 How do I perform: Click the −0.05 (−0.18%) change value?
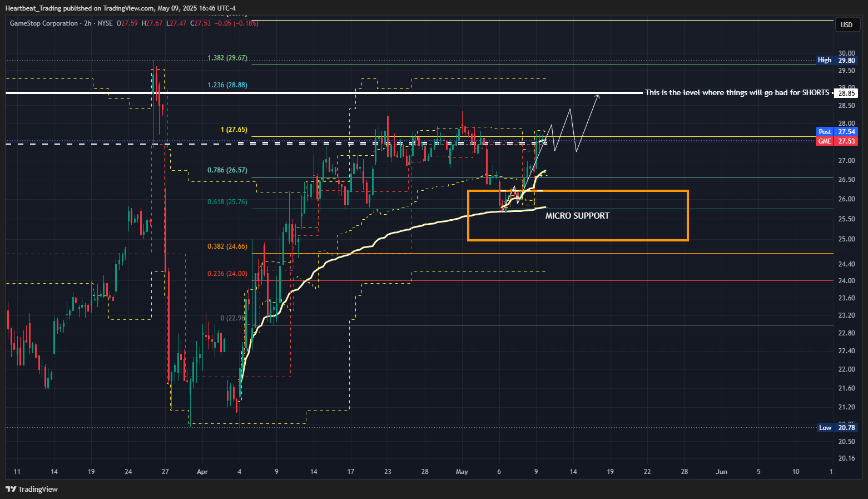pyautogui.click(x=237, y=23)
